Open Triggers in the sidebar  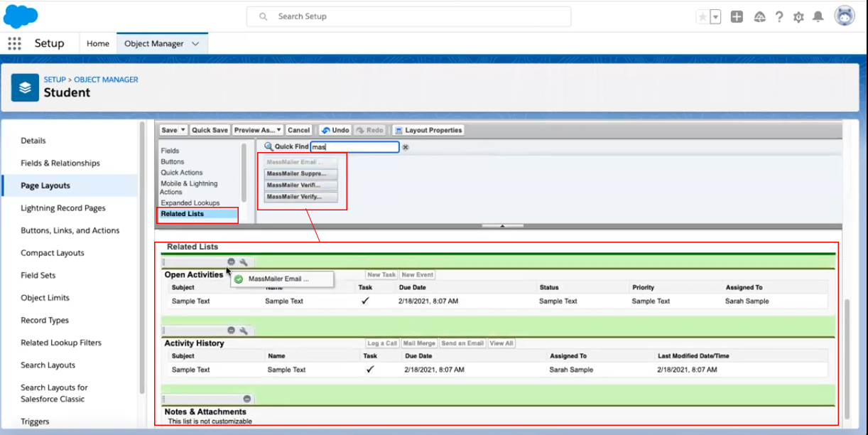click(x=36, y=421)
